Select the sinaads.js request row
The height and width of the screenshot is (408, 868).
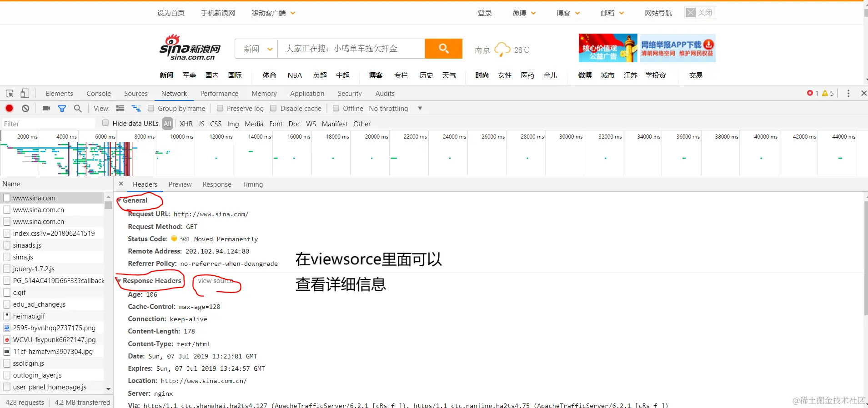point(52,245)
